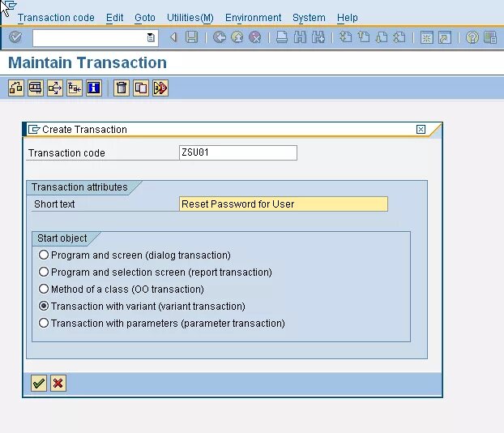Open the Goto menu
This screenshot has width=504, height=433.
(145, 18)
